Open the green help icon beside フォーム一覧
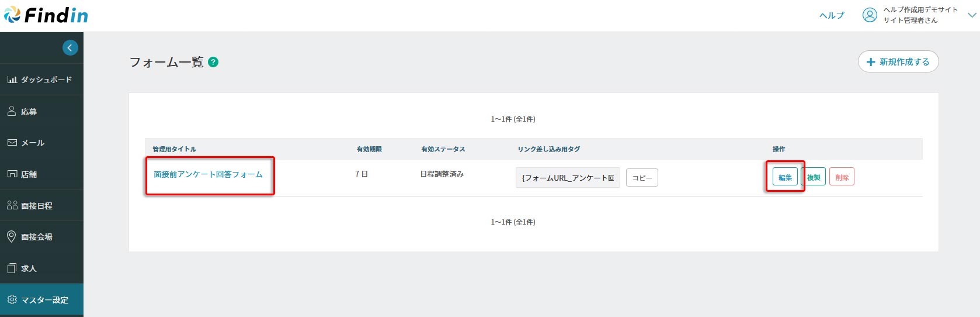Image resolution: width=980 pixels, height=317 pixels. click(x=213, y=62)
